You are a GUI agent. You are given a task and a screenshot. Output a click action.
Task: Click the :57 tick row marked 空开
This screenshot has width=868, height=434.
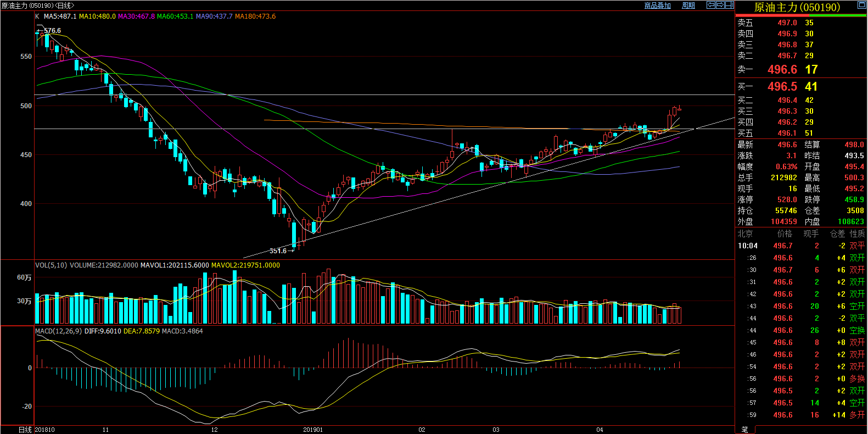pos(801,403)
